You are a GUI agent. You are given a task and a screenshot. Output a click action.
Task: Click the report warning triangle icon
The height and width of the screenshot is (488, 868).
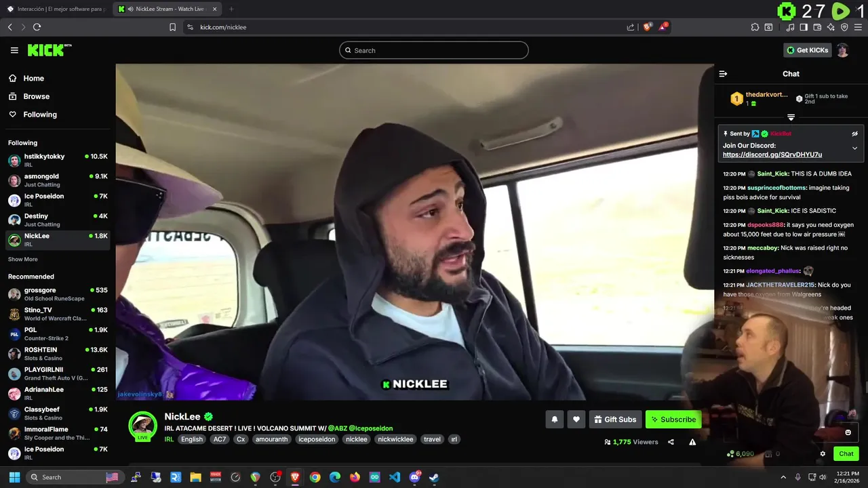coord(692,442)
